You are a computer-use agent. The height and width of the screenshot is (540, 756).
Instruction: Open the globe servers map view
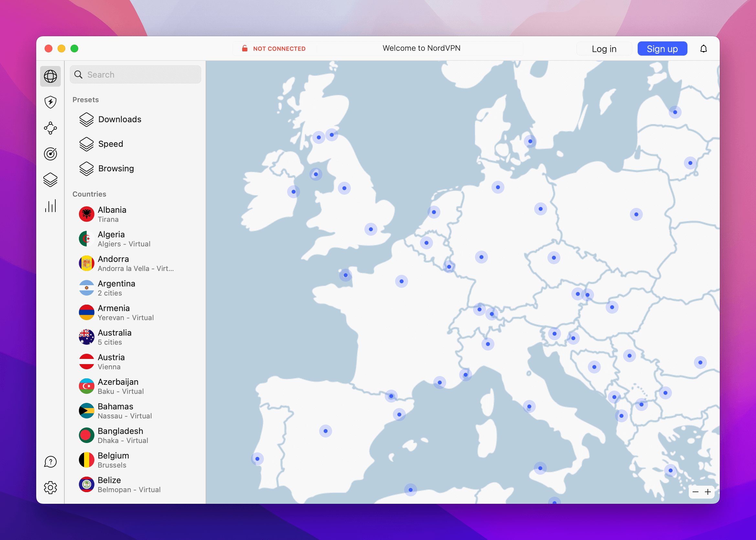pyautogui.click(x=50, y=77)
